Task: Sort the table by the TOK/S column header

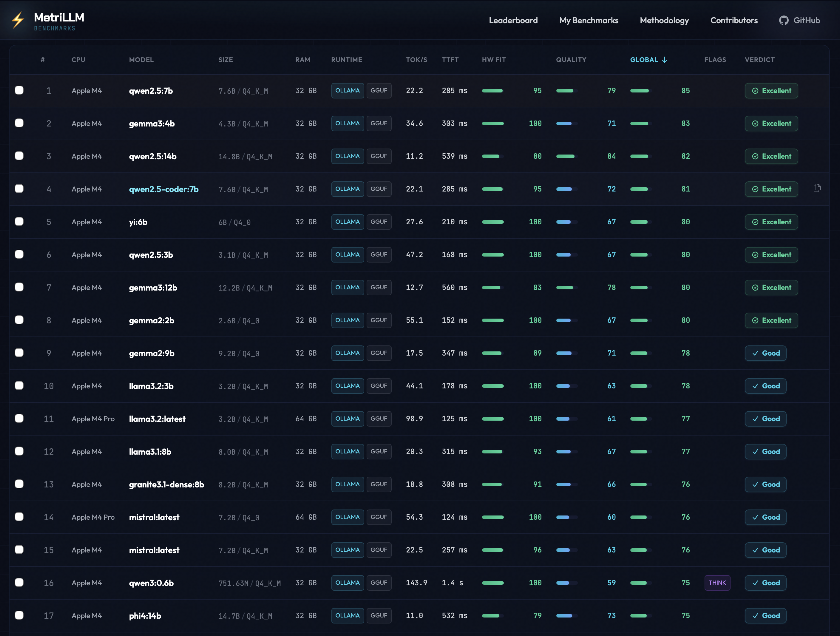Action: coord(416,60)
